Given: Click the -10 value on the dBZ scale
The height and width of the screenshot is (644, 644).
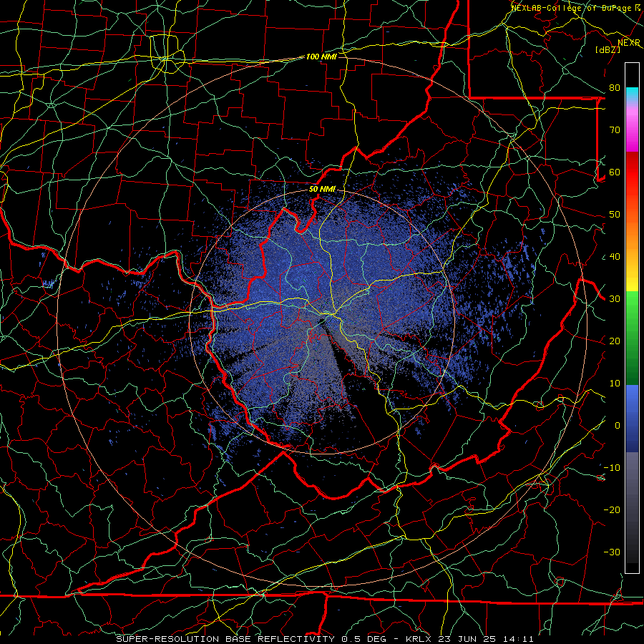Looking at the screenshot, I should click(x=612, y=468).
